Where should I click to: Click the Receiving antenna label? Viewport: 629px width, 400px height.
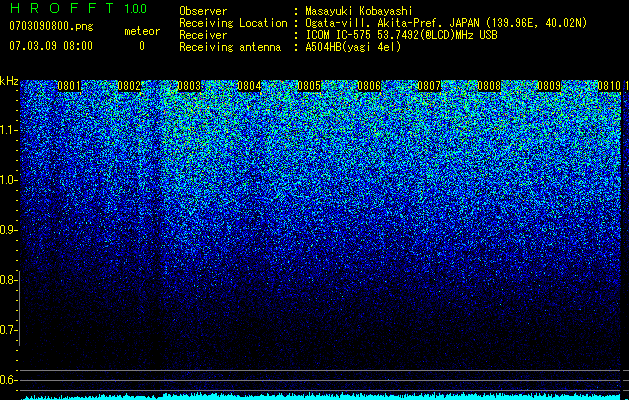pos(230,47)
